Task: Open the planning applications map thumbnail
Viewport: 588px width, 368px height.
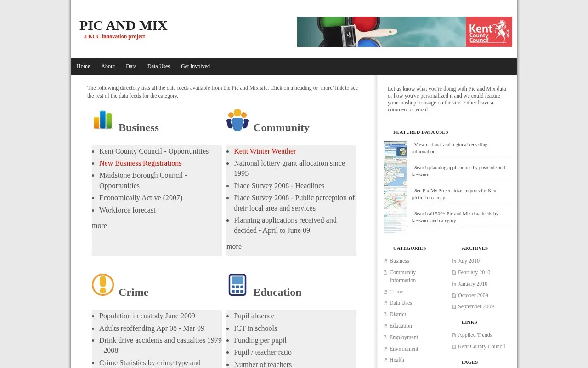Action: coord(396,175)
